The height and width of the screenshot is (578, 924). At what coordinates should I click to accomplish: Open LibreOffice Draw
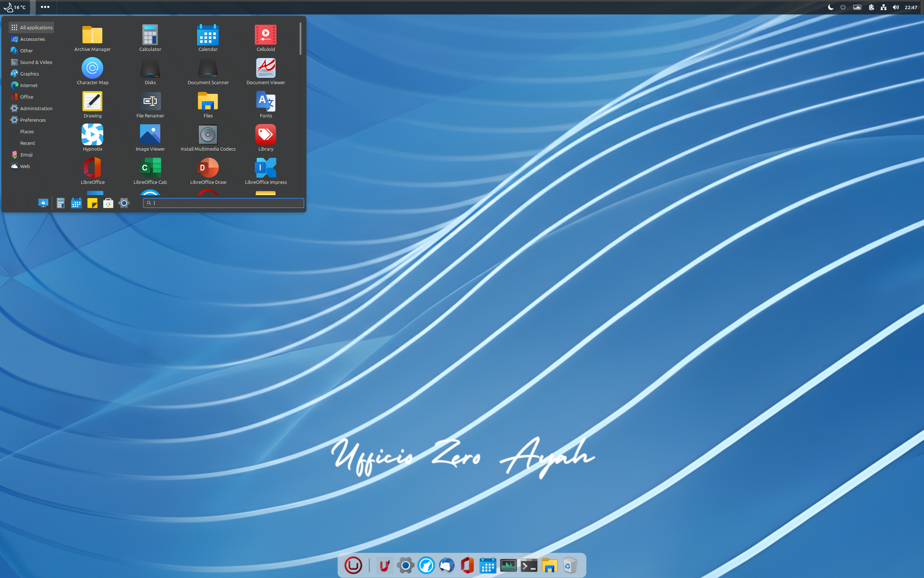point(208,171)
